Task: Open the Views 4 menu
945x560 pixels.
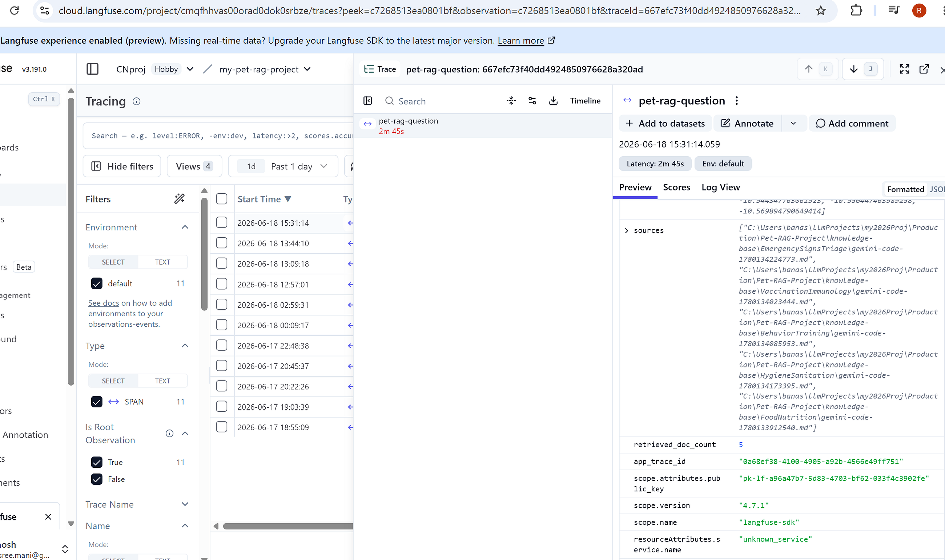Action: [x=194, y=166]
